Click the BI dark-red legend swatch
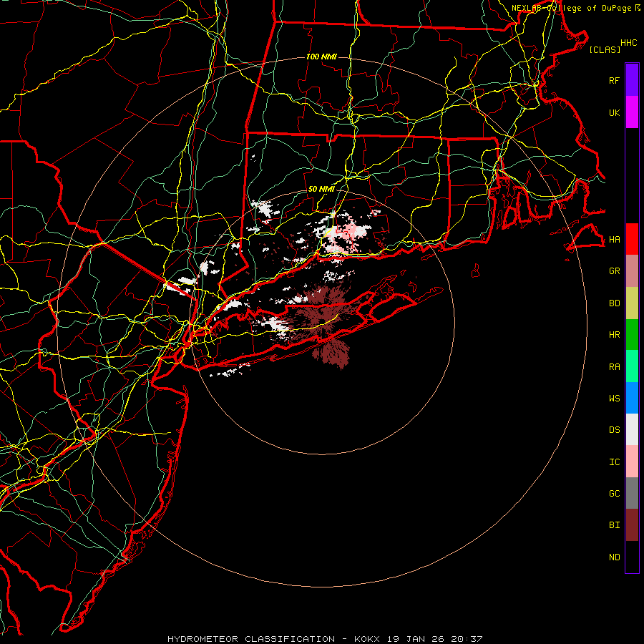 coord(632,525)
